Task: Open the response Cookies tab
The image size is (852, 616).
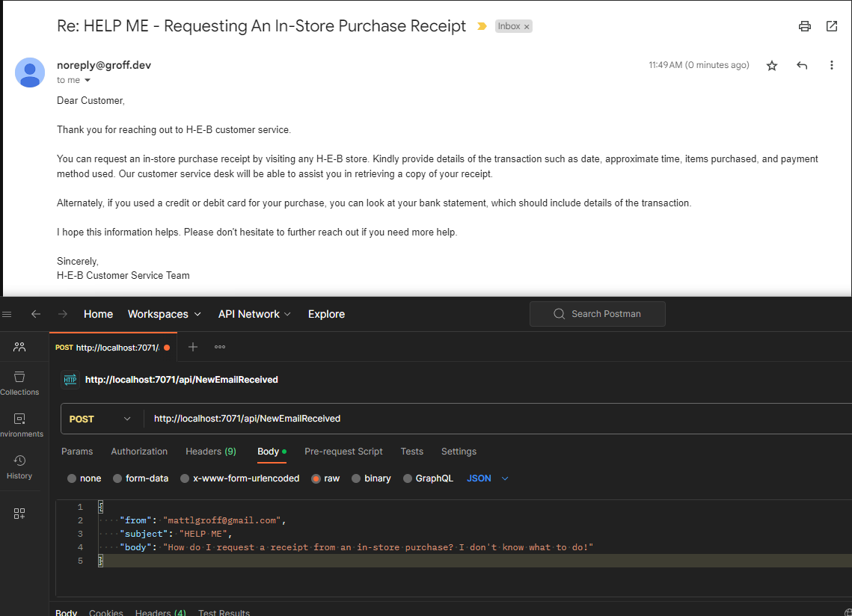Action: tap(106, 612)
